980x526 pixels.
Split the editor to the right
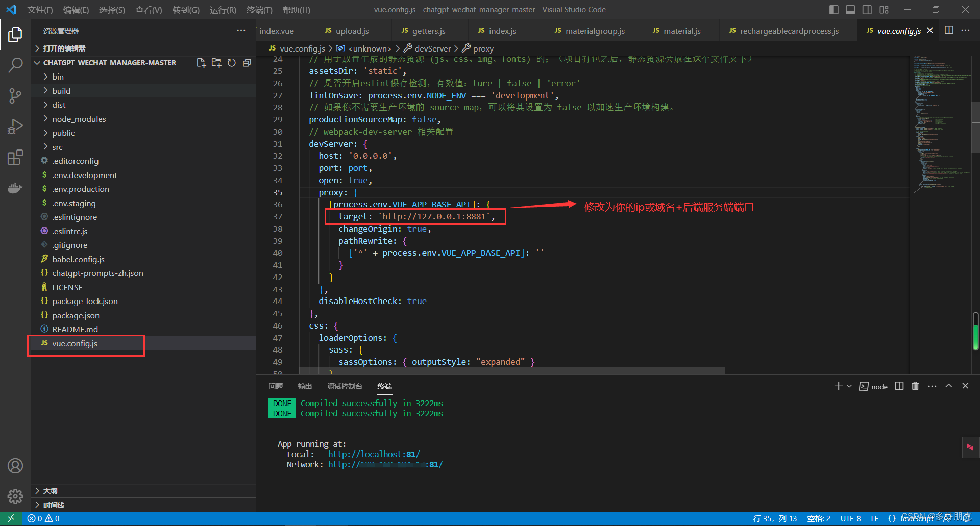pyautogui.click(x=949, y=30)
